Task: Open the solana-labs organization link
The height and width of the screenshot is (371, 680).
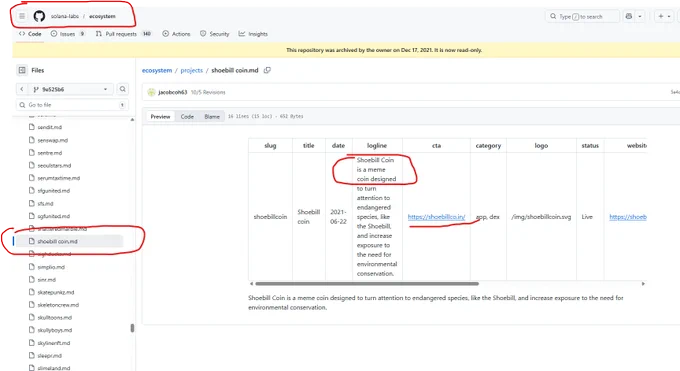Action: pos(65,16)
